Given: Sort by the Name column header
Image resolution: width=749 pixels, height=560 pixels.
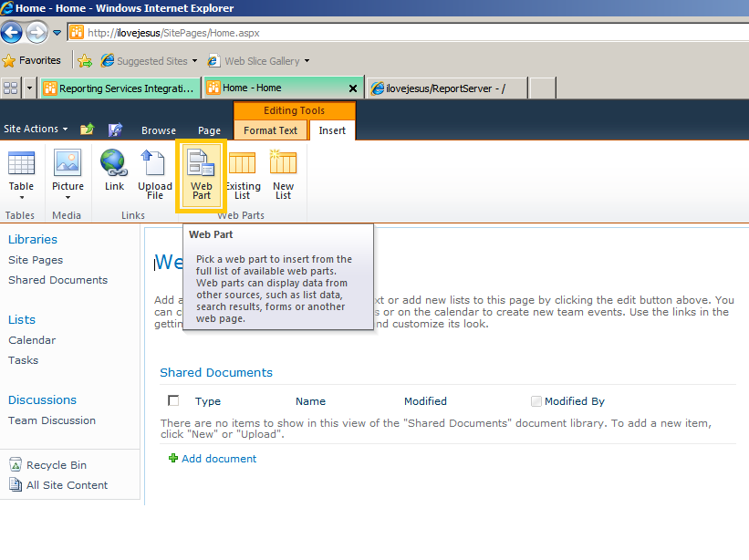Looking at the screenshot, I should [310, 401].
